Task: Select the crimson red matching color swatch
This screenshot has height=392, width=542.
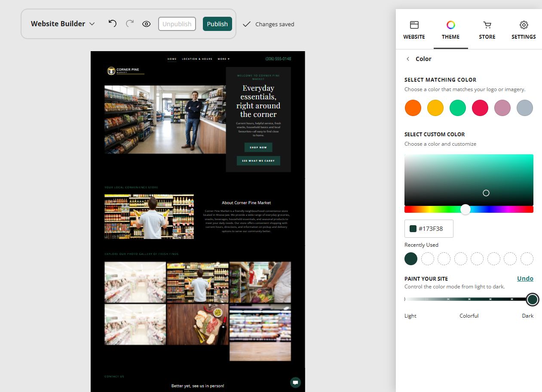Action: 480,108
